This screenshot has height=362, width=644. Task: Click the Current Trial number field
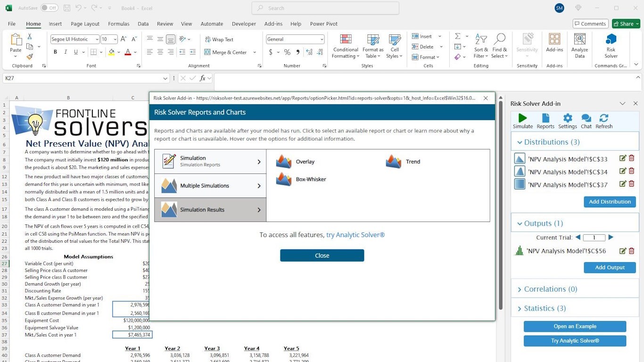click(594, 238)
